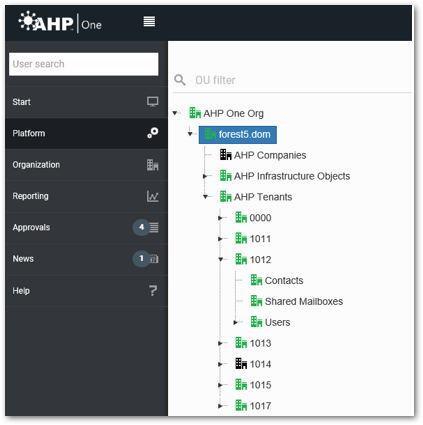Click the News newspaper icon
The height and width of the screenshot is (425, 423).
(x=154, y=259)
